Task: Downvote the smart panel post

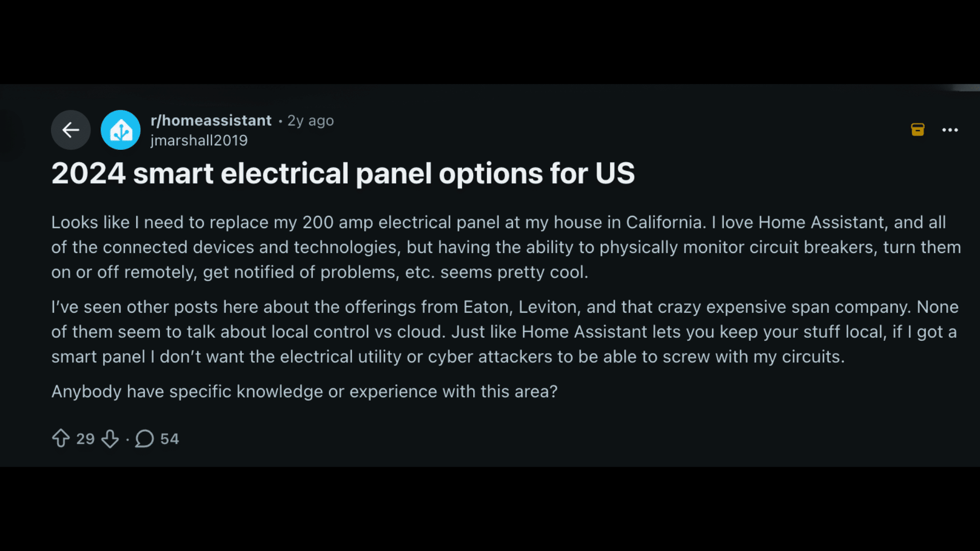Action: click(x=110, y=438)
